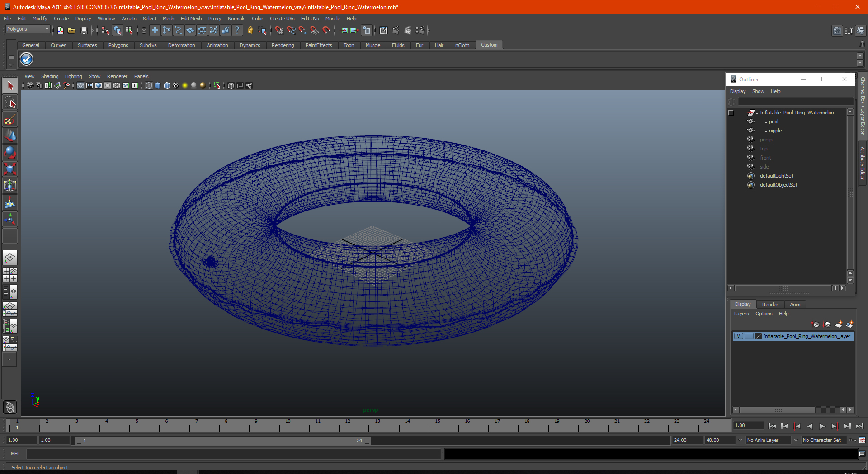Open the Edit Mesh menu
This screenshot has width=868, height=474.
(x=191, y=19)
